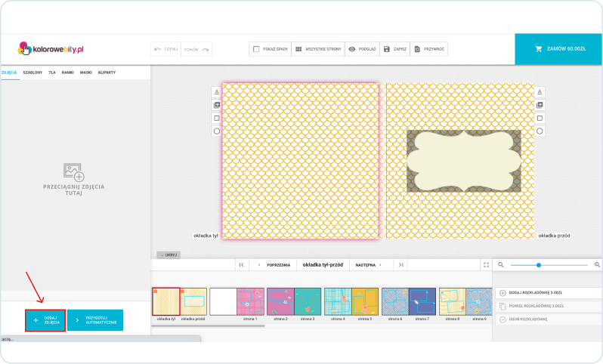Click the circle shape icon beside right page
Screen dimensions: 603x364
click(540, 131)
